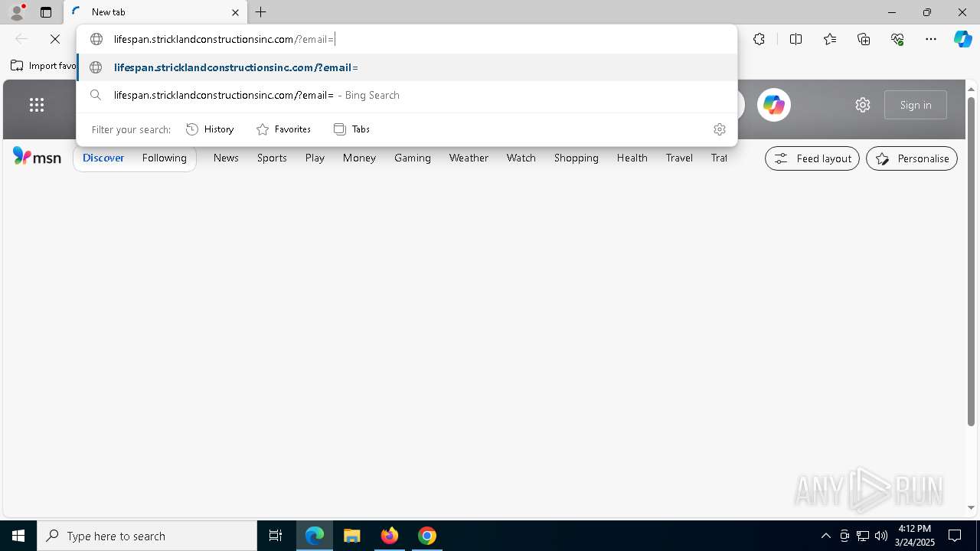Open the tab actions menu icon
The height and width of the screenshot is (551, 980).
[x=46, y=12]
